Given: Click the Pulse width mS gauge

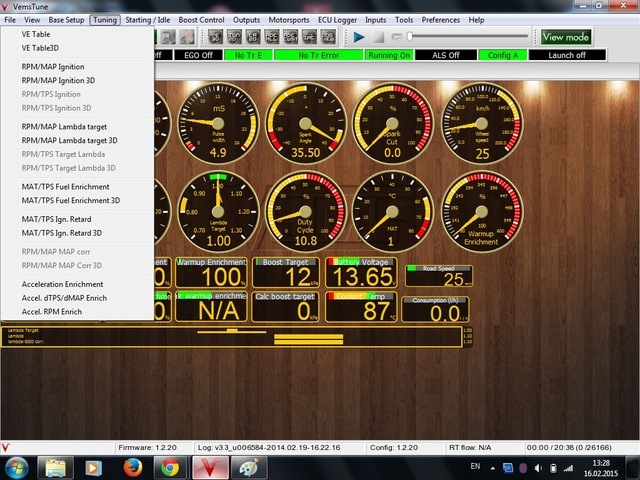Looking at the screenshot, I should click(x=218, y=123).
